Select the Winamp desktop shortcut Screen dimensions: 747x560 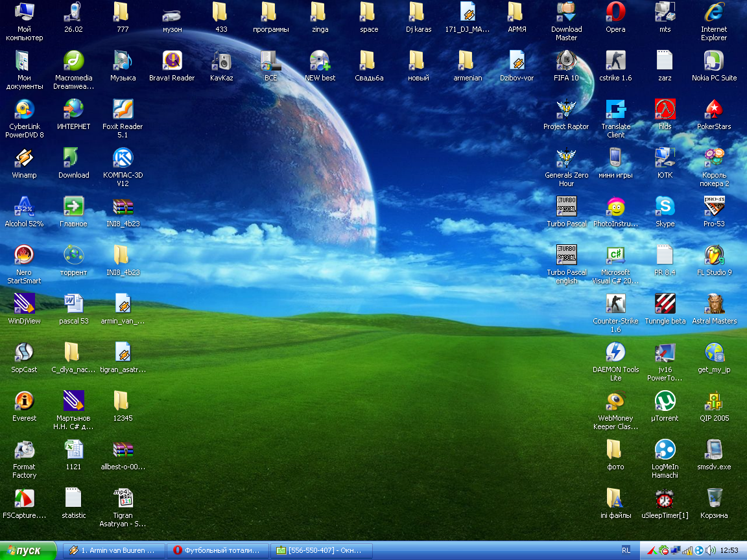coord(24,158)
